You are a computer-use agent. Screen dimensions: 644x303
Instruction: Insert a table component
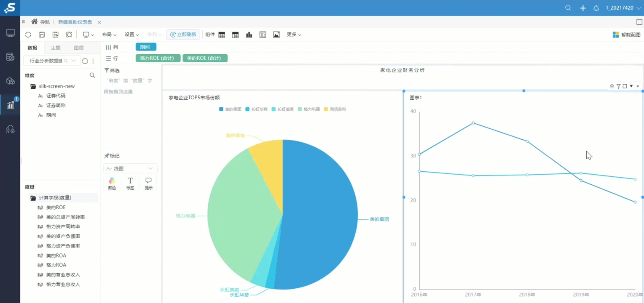tap(222, 35)
